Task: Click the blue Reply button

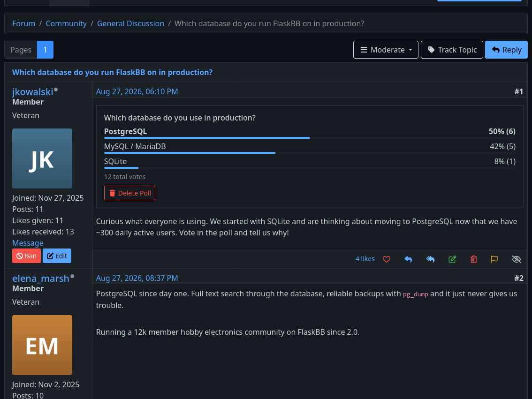Action: [x=506, y=50]
